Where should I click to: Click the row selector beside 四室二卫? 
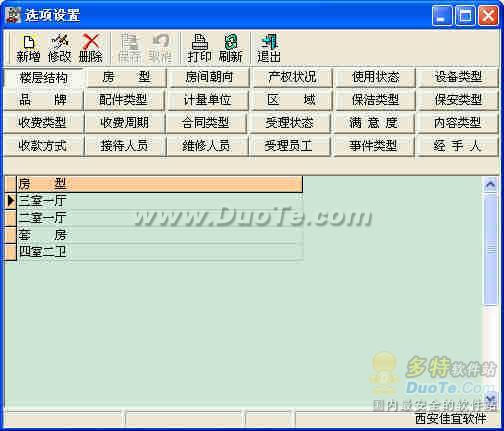11,252
